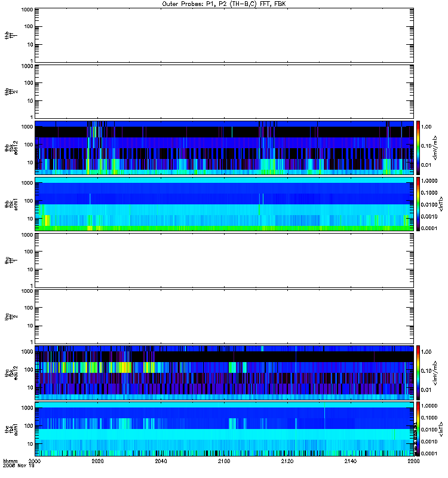Click the '2200' time axis label
Viewport: 448px width, 478px height.
tap(413, 461)
